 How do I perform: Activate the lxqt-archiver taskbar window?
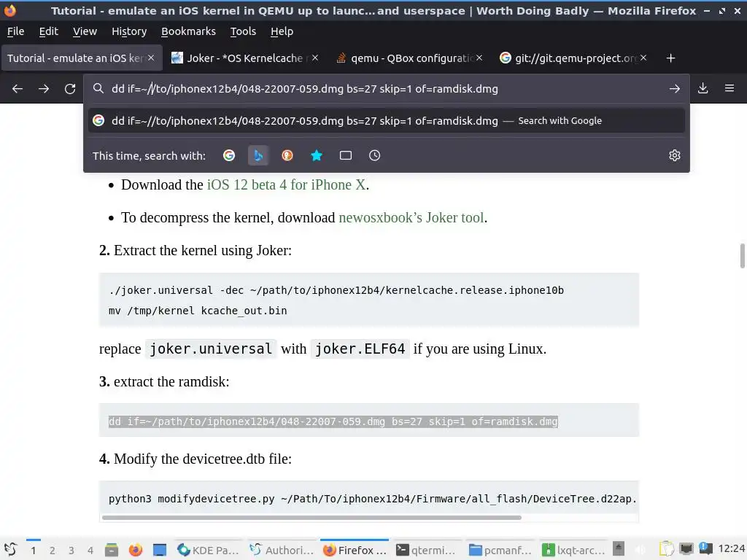[573, 550]
